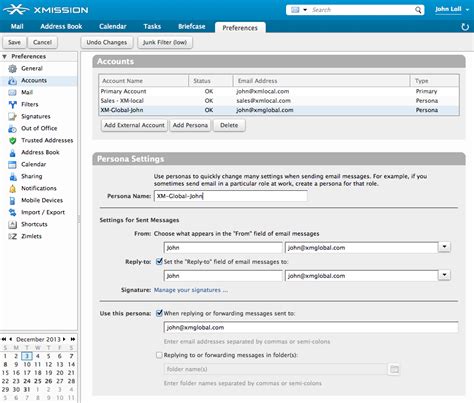
Task: Sort by Email Address column header
Action: point(321,81)
